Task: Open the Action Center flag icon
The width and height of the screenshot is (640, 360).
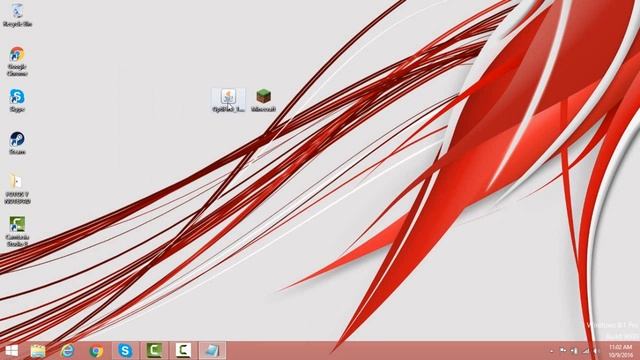Action: coord(563,351)
